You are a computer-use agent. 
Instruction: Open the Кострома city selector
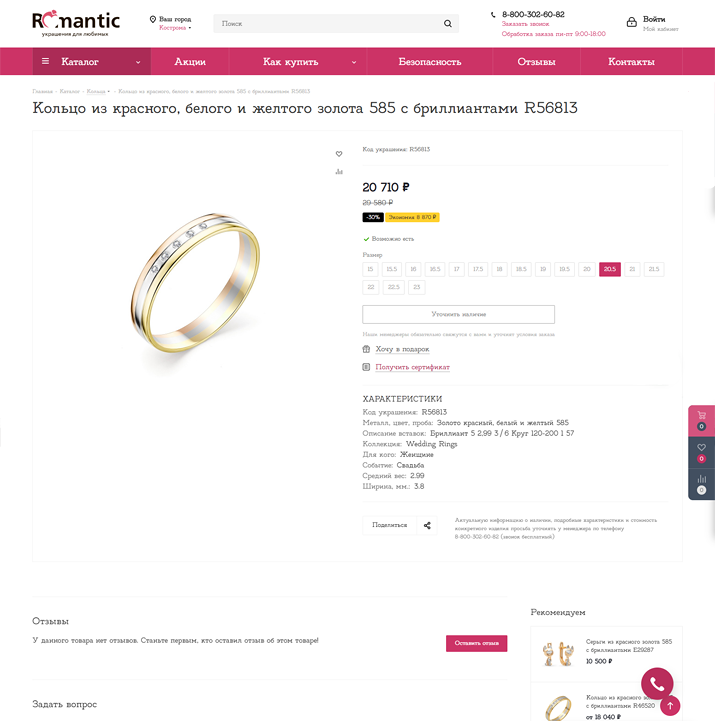point(173,28)
